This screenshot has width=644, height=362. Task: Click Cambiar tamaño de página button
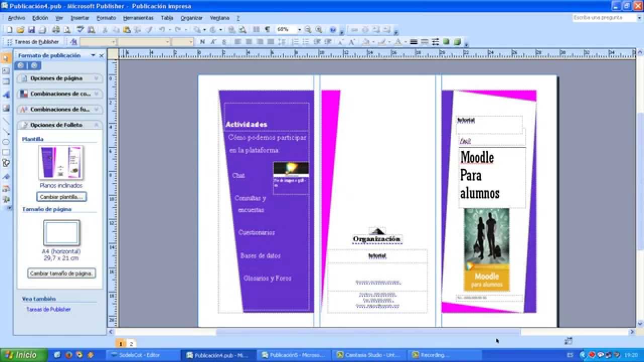[x=61, y=274]
